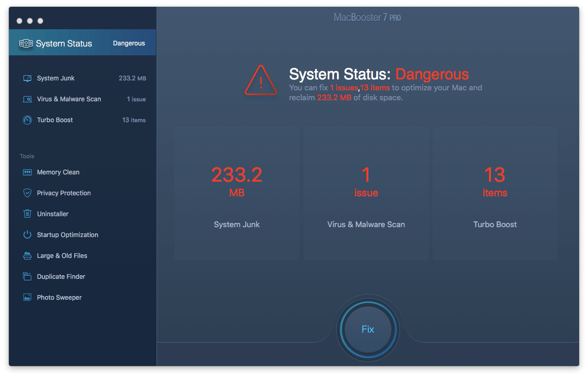Image resolution: width=588 pixels, height=377 pixels.
Task: Open Startup Optimization tool
Action: pyautogui.click(x=82, y=235)
